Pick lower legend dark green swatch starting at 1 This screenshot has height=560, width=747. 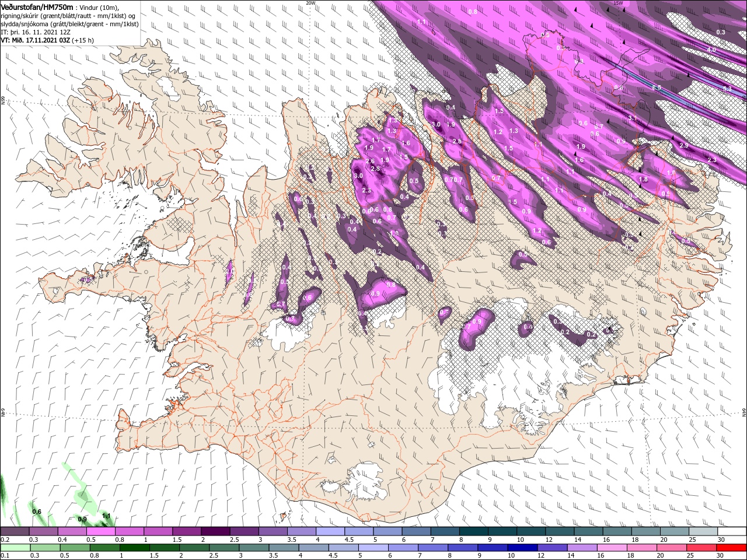[134, 547]
